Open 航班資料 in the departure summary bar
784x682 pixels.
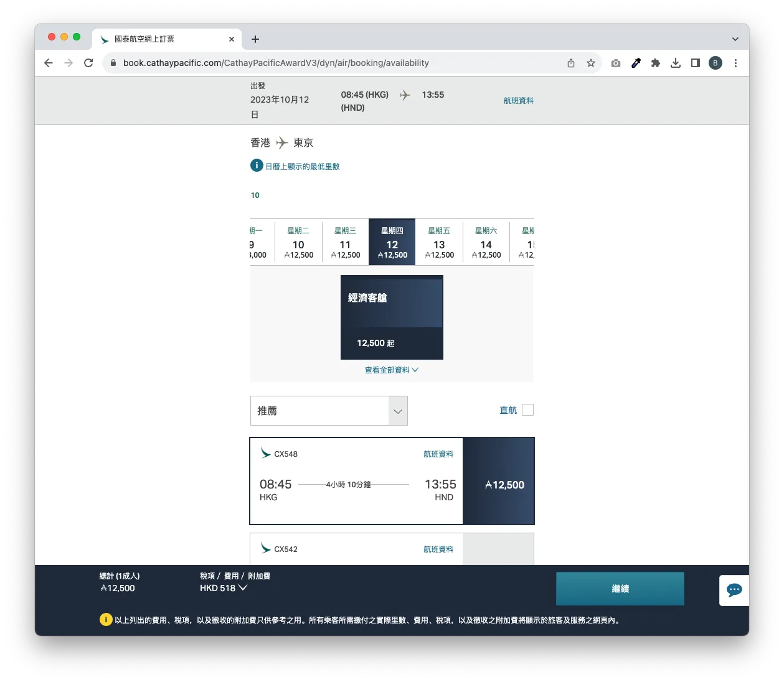(519, 101)
